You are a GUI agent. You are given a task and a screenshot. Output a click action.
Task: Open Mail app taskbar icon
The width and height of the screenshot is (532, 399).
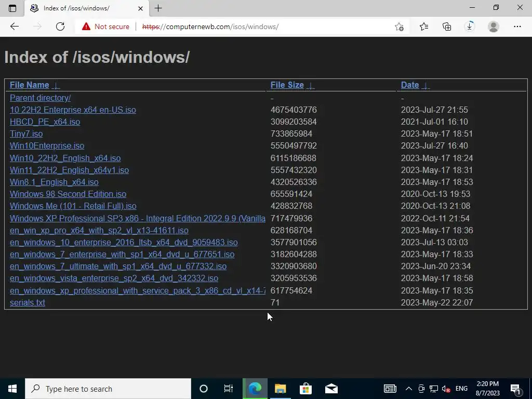pos(331,389)
